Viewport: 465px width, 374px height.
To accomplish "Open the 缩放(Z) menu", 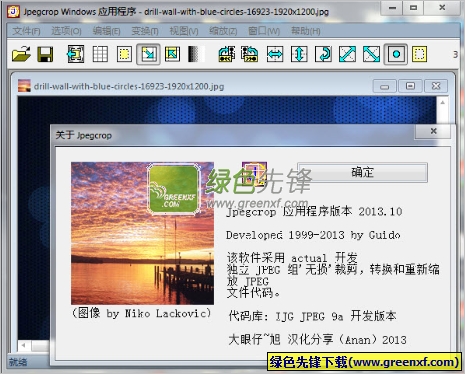I will [223, 31].
